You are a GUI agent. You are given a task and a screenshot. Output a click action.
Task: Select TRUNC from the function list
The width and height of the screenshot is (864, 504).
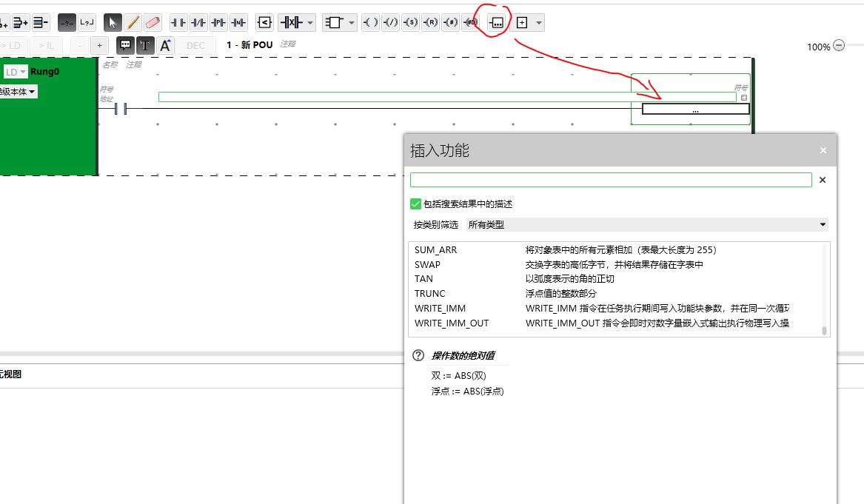(x=430, y=294)
